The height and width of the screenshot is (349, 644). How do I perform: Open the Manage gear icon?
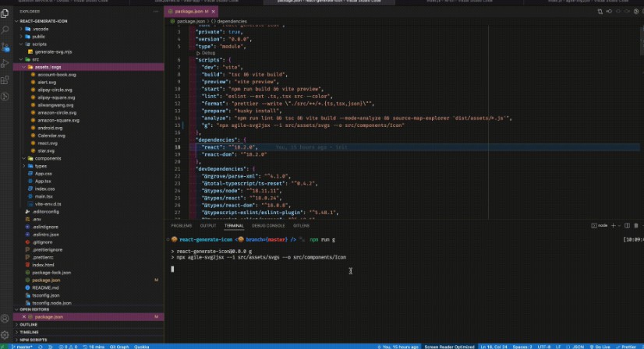point(5,335)
